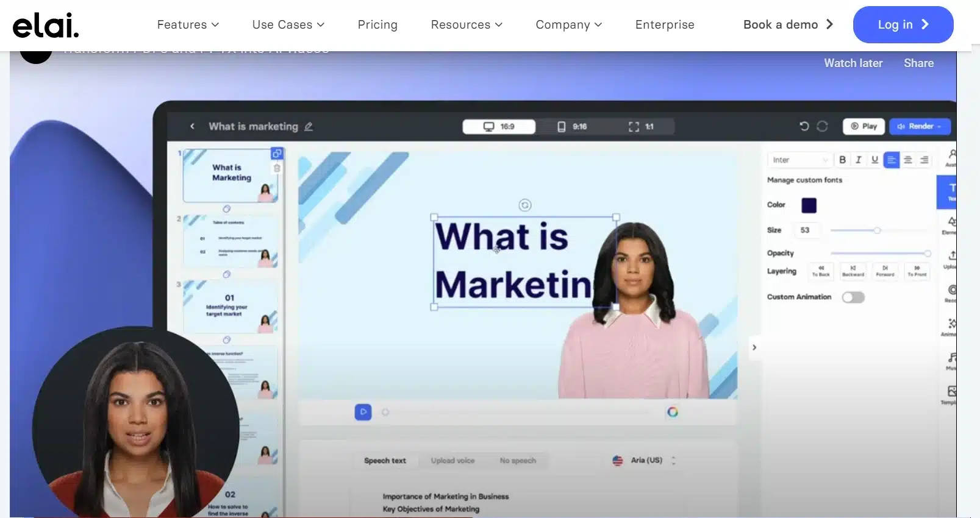Viewport: 980px width, 518px height.
Task: Click the back arrow before What is marketing
Action: coord(192,126)
